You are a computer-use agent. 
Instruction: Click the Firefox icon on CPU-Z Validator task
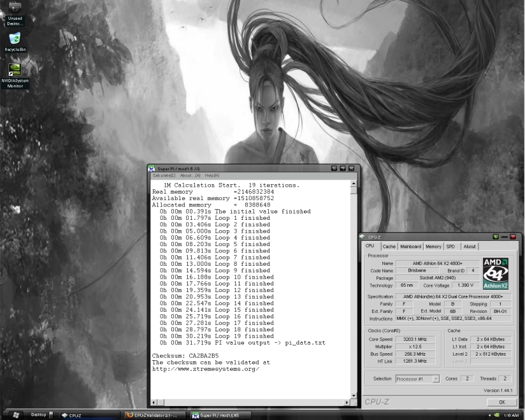(x=129, y=415)
